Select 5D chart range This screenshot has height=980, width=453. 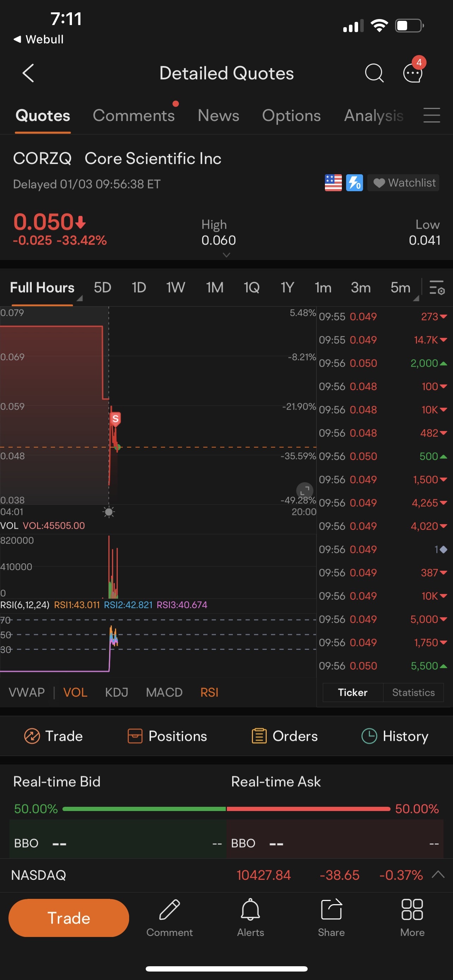(102, 288)
